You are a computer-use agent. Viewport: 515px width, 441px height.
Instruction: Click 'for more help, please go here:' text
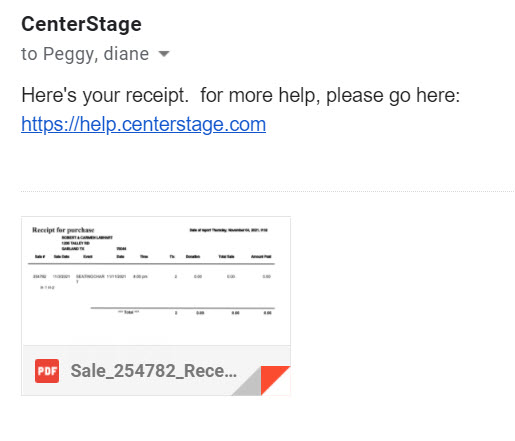330,95
